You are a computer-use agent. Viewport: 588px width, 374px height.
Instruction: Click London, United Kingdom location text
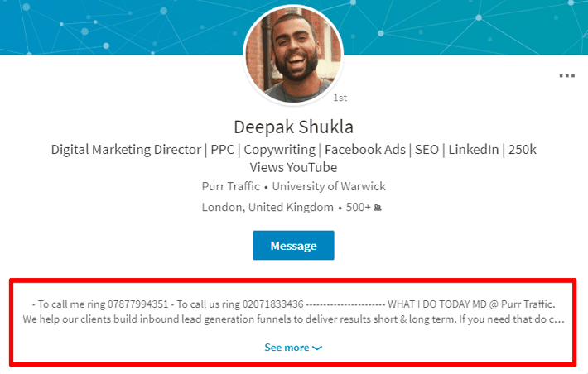coord(267,207)
